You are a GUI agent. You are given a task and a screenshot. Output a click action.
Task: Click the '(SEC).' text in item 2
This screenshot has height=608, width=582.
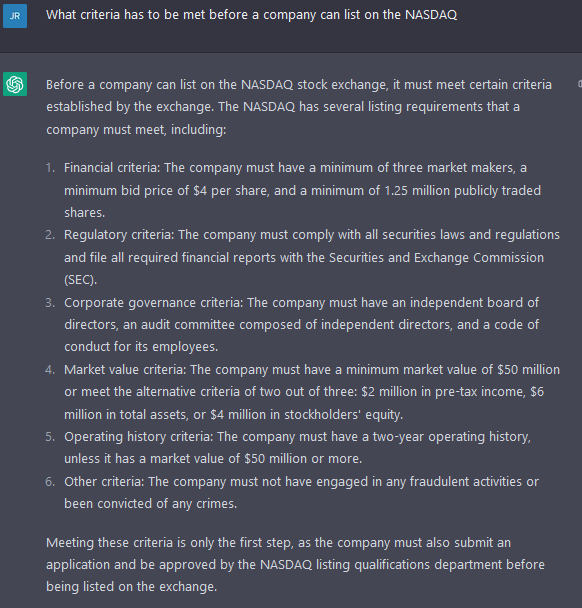81,280
